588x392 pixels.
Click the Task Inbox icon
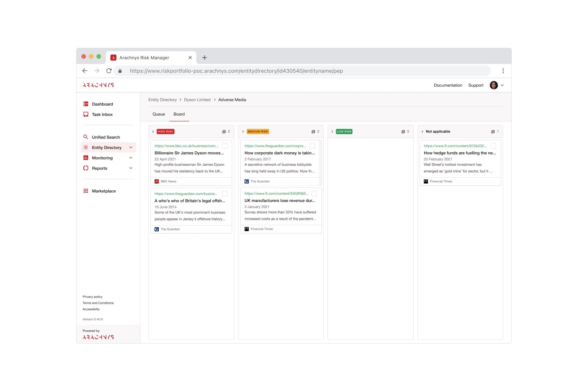86,114
